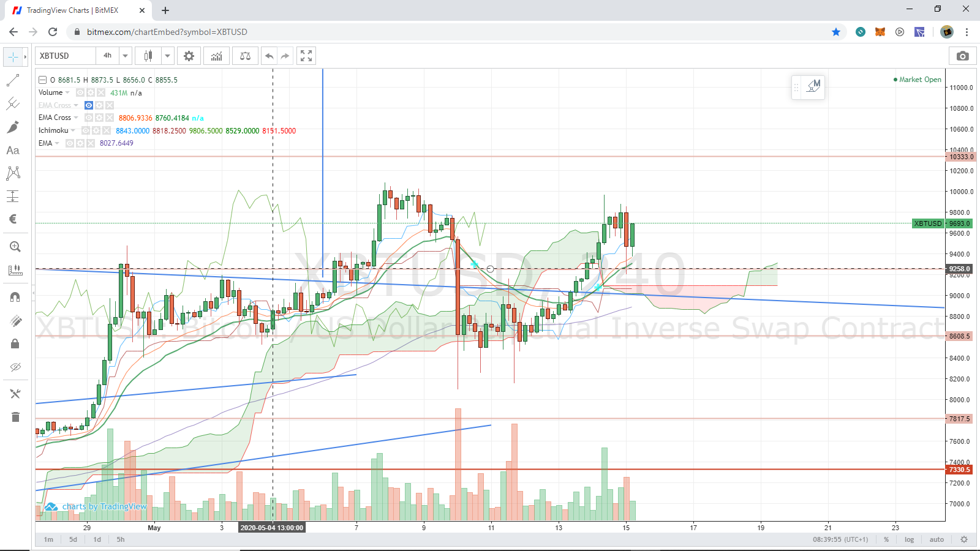The width and height of the screenshot is (980, 551).
Task: Hide the EMA indicator with eye icon
Action: 70,143
